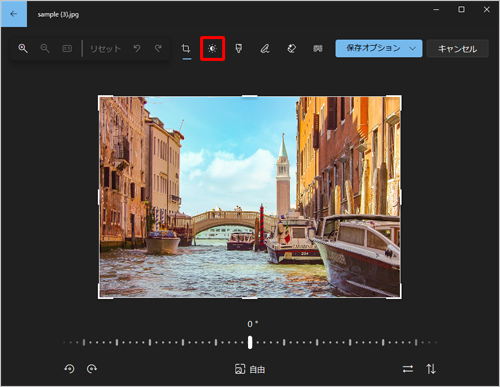The height and width of the screenshot is (387, 500).
Task: Click the rotation straighten slider handle
Action: coord(250,342)
